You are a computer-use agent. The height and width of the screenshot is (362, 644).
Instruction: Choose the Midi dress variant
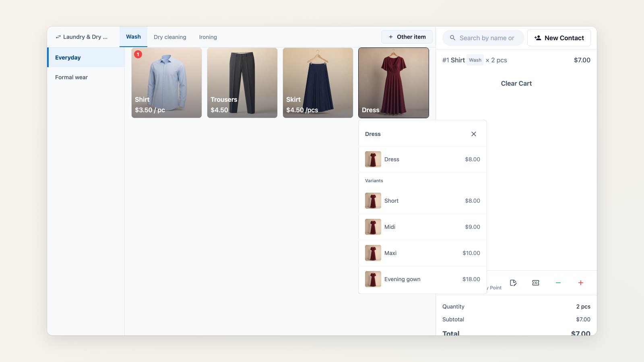tap(423, 227)
